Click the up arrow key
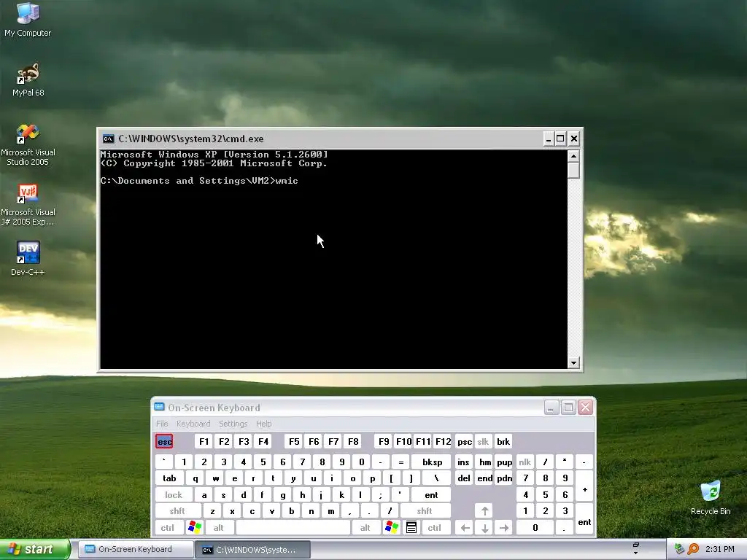This screenshot has height=560, width=747. pos(484,511)
